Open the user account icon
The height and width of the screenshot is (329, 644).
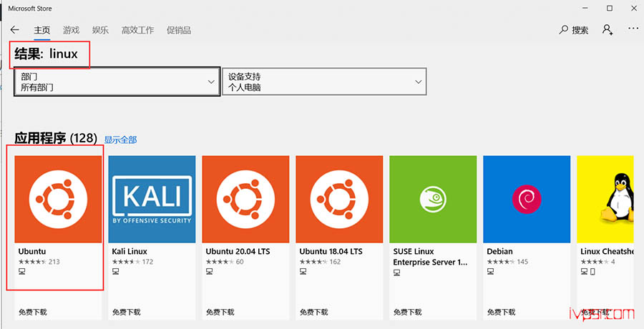pos(608,29)
